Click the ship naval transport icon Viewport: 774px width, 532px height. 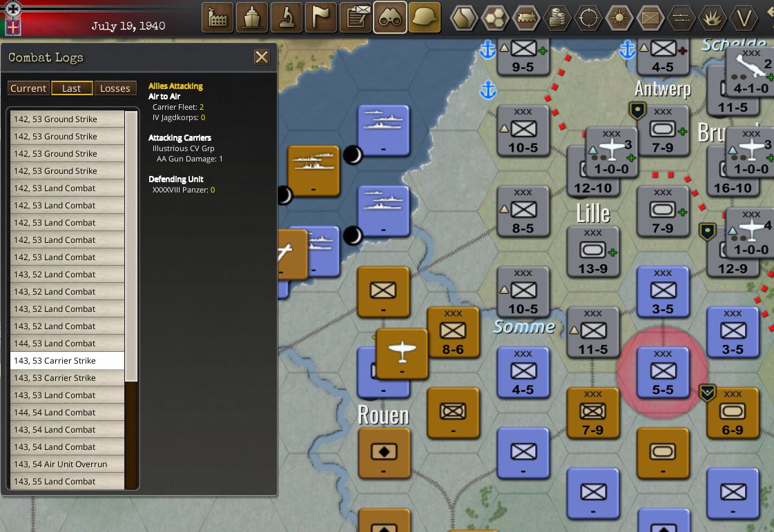tap(252, 17)
